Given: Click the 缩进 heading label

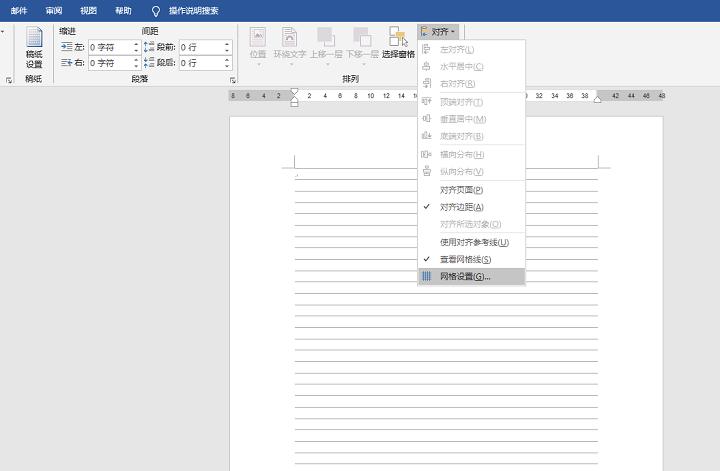Looking at the screenshot, I should 68,31.
